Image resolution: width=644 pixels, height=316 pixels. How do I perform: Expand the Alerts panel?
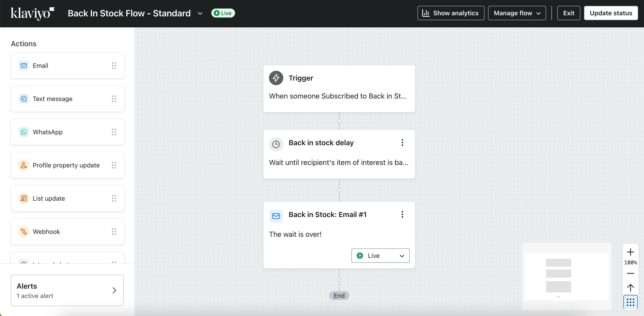pos(67,290)
